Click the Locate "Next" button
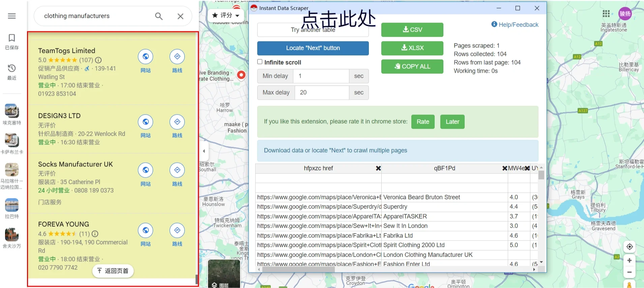Image resolution: width=644 pixels, height=288 pixels. coord(313,48)
